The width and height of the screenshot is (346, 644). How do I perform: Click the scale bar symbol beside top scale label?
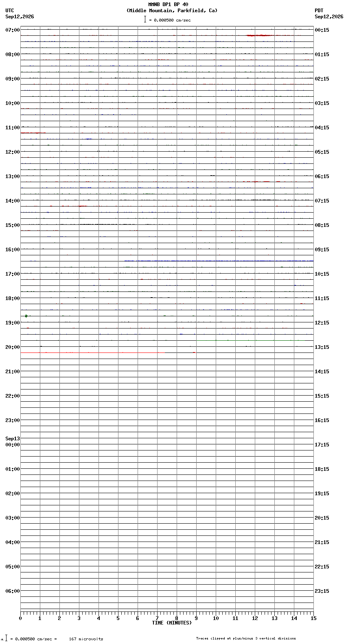point(145,19)
